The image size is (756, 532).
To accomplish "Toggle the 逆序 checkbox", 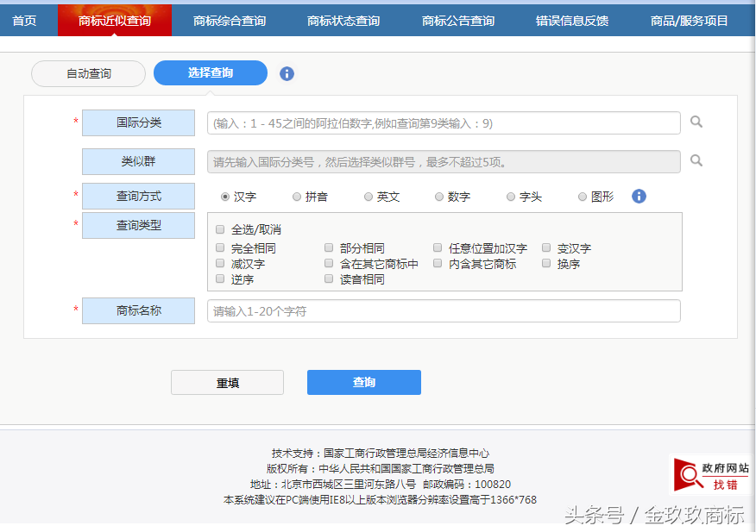I will (219, 278).
